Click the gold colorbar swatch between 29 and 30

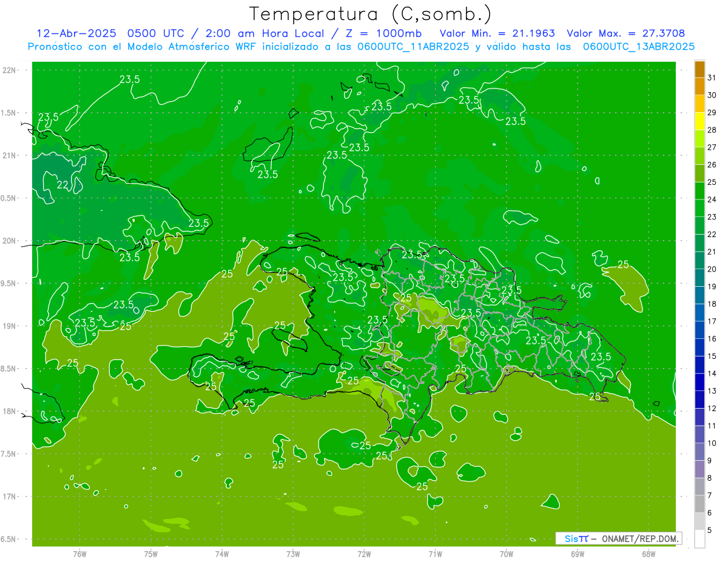tap(699, 104)
